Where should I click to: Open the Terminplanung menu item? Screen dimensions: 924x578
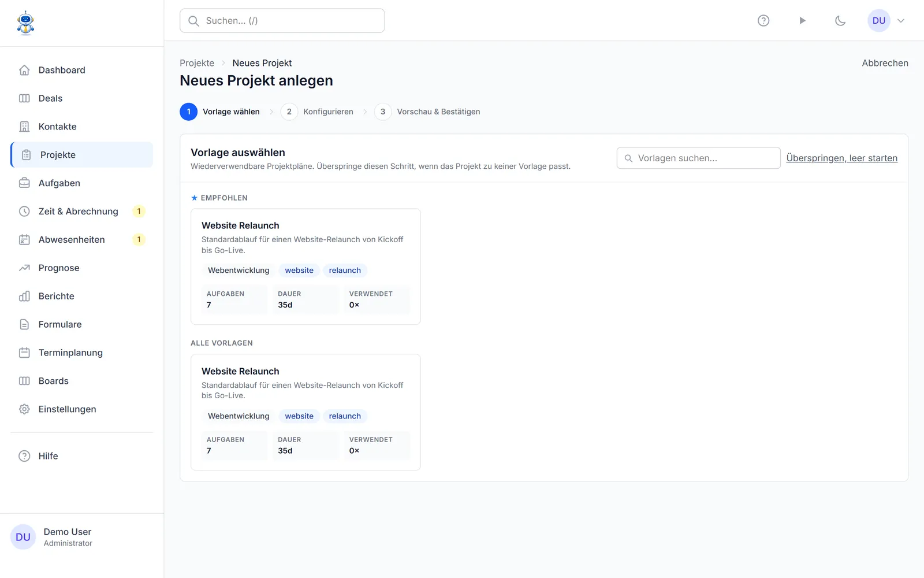pyautogui.click(x=81, y=353)
